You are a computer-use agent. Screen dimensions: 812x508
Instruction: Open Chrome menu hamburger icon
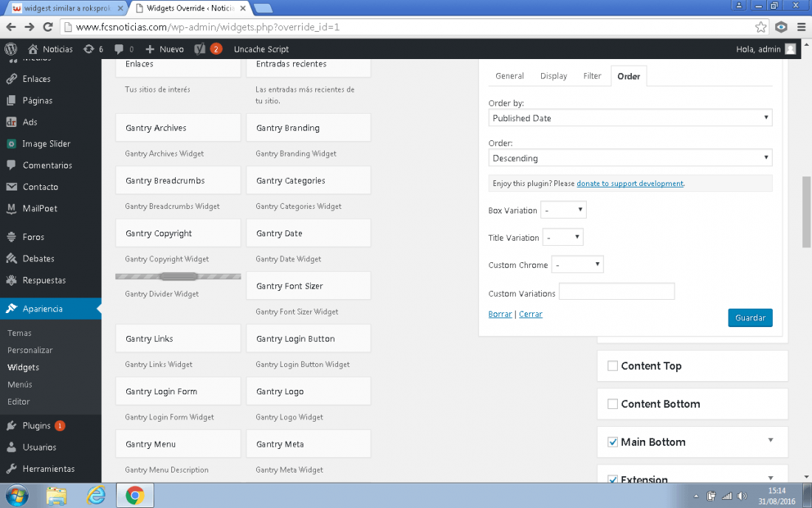[x=801, y=27]
